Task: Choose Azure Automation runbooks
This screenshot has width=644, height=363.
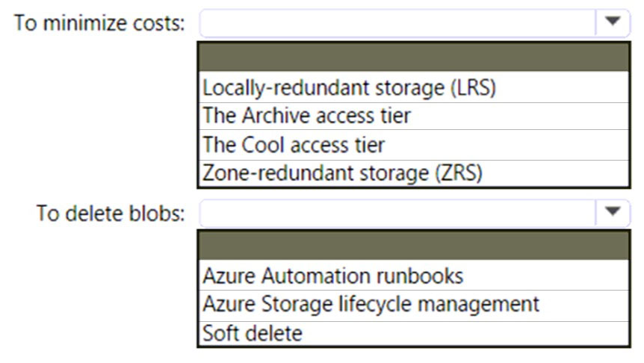Action: (414, 275)
